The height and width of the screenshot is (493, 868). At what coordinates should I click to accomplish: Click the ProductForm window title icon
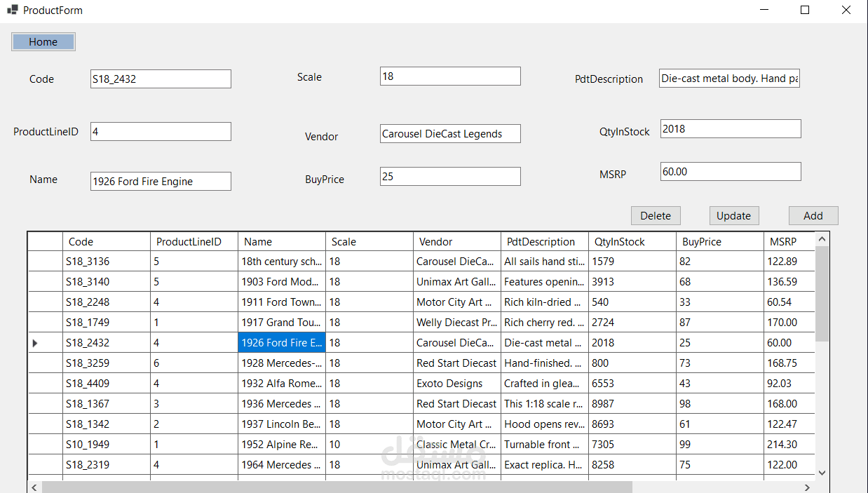12,10
